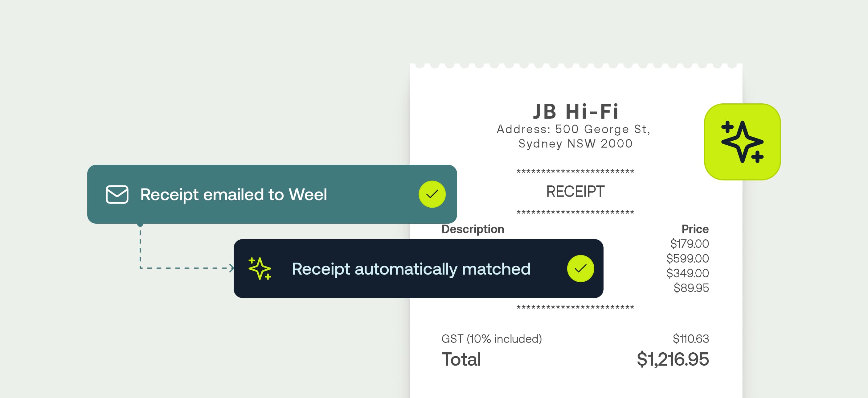Viewport: 868px width, 398px height.
Task: Select the $179.00 price line
Action: pyautogui.click(x=689, y=243)
